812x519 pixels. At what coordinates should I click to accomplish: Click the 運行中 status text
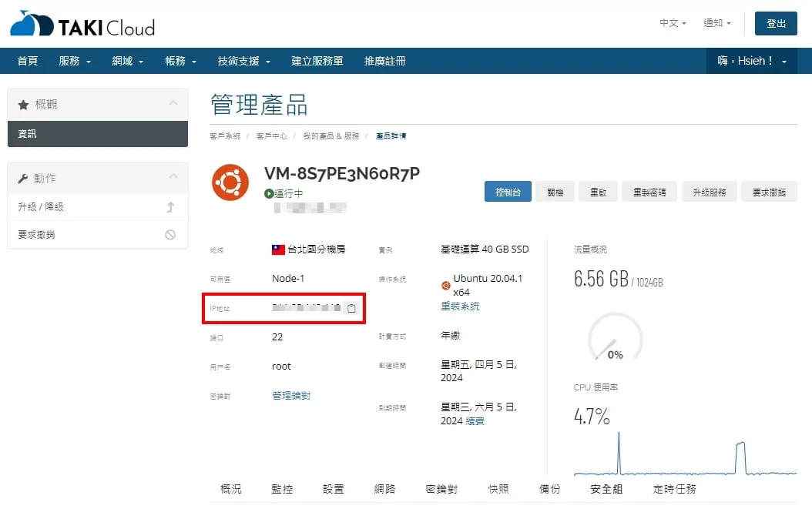[x=288, y=193]
